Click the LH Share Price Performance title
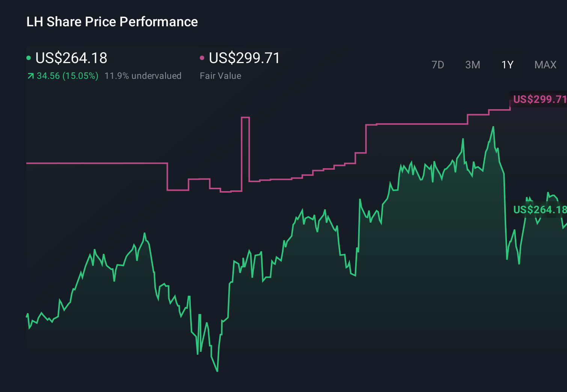The width and height of the screenshot is (567, 392). coord(112,21)
